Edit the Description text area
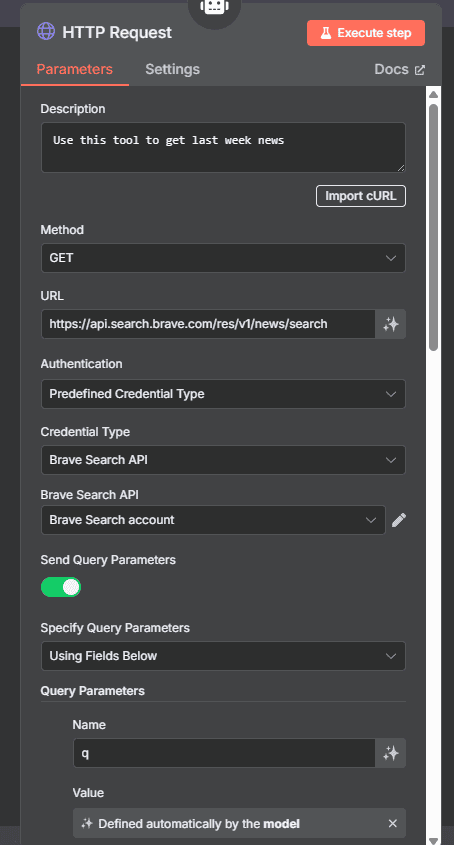The width and height of the screenshot is (454, 845). pyautogui.click(x=223, y=148)
